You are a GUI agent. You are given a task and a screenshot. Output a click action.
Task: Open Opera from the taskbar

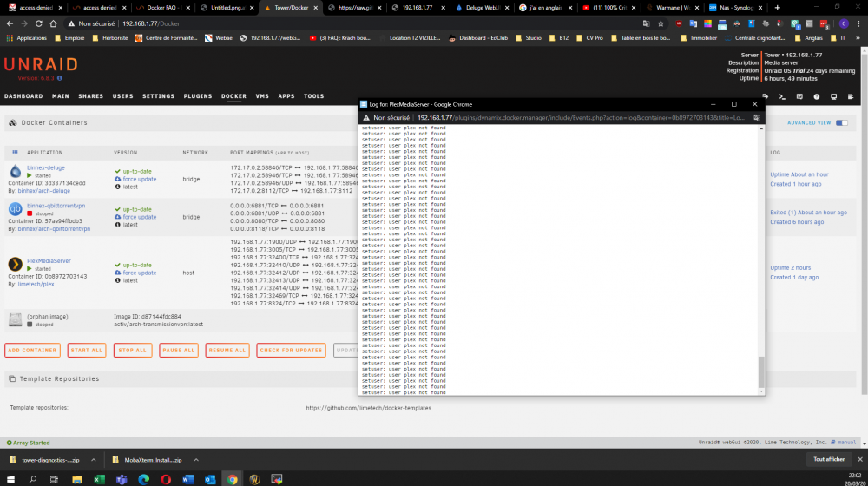click(x=166, y=479)
